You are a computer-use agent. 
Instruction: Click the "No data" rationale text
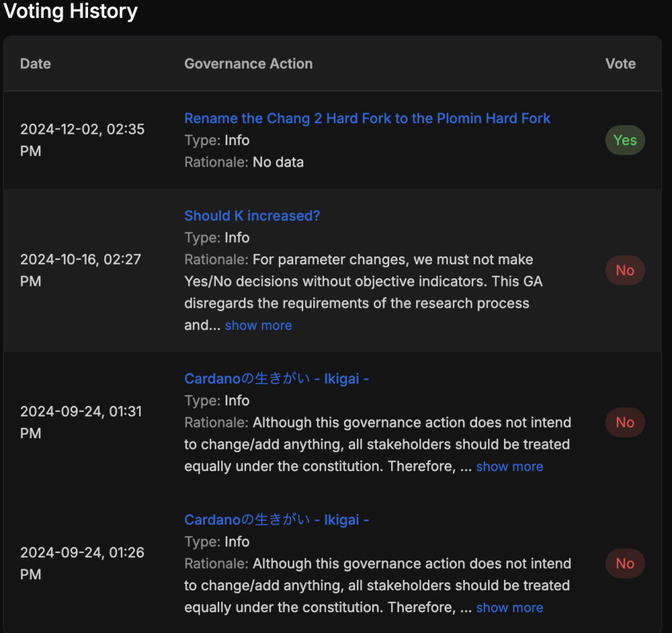278,162
